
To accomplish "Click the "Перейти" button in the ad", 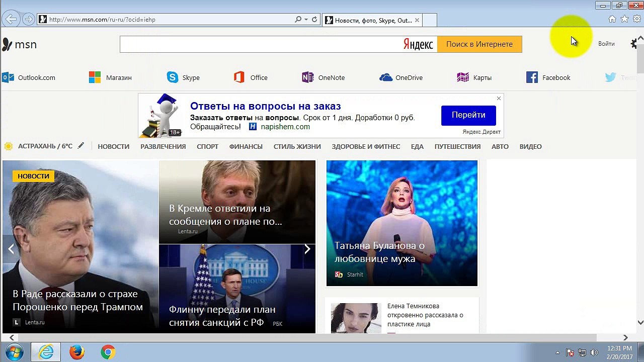I will (468, 115).
